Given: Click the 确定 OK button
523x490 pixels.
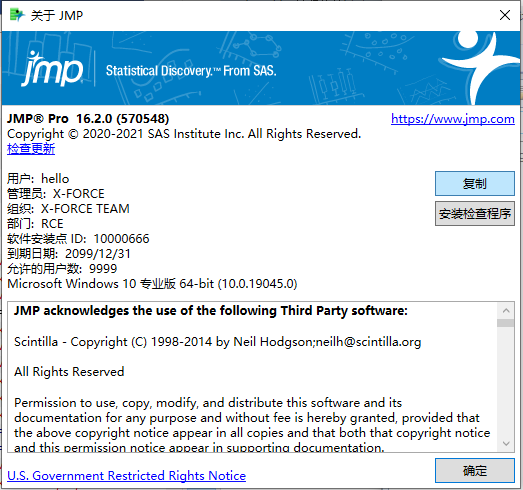Looking at the screenshot, I should point(475,470).
